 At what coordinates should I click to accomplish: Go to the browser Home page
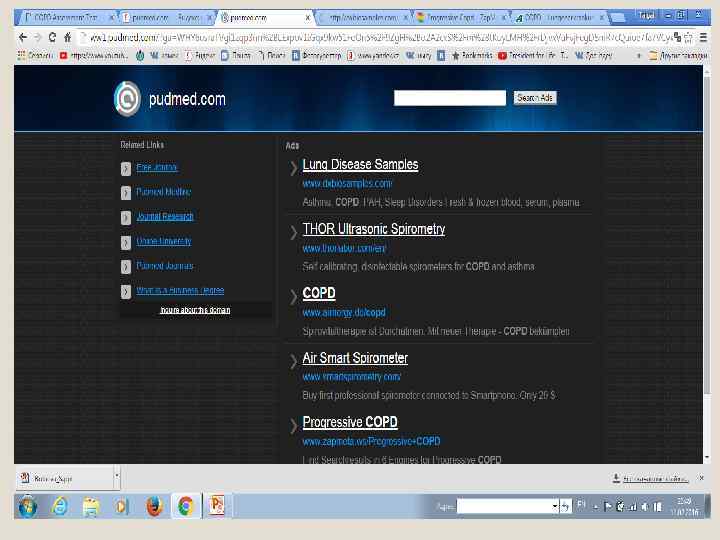67,37
